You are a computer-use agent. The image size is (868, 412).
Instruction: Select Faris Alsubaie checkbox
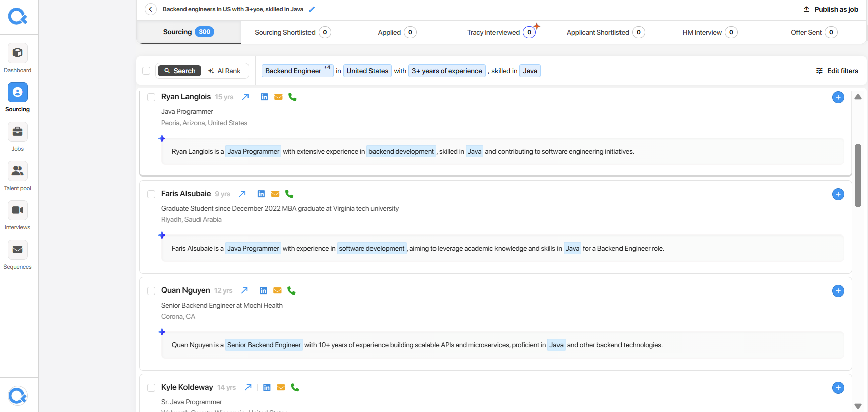[151, 194]
